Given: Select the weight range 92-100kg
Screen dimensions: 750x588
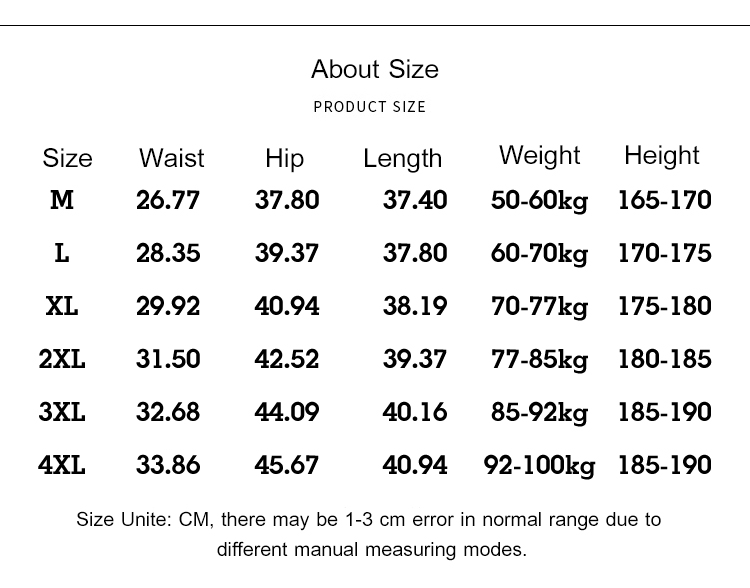Looking at the screenshot, I should [x=539, y=465].
